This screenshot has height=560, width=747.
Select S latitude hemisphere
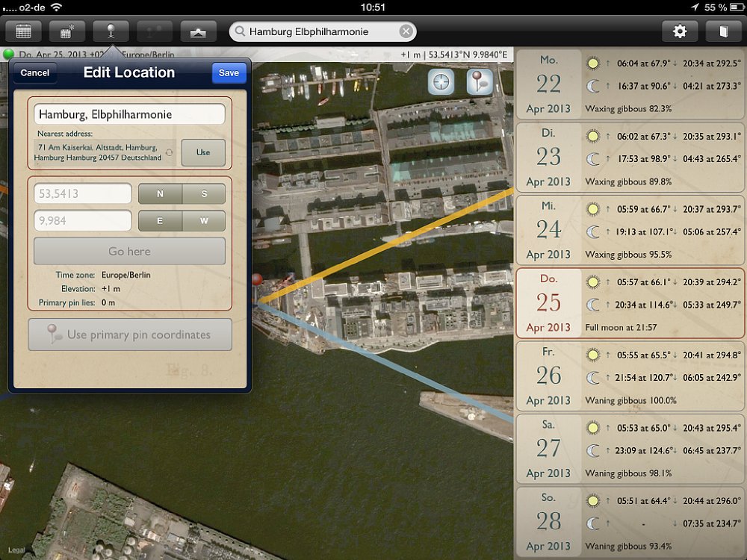[204, 194]
